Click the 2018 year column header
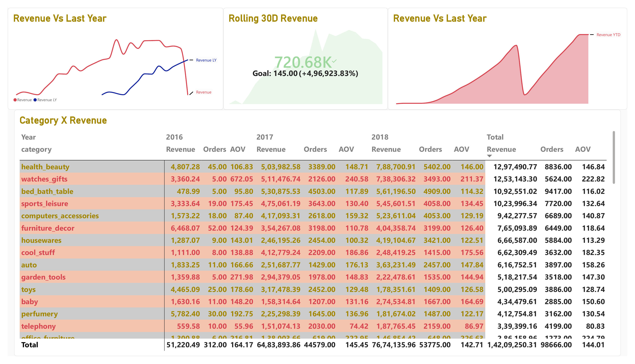The width and height of the screenshot is (635, 364). coord(380,137)
